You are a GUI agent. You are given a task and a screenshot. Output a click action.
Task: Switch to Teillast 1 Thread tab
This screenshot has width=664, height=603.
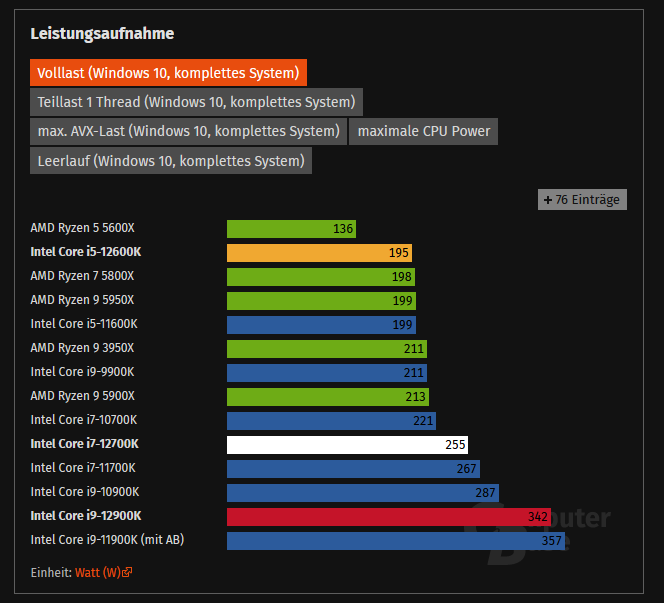[x=196, y=102]
